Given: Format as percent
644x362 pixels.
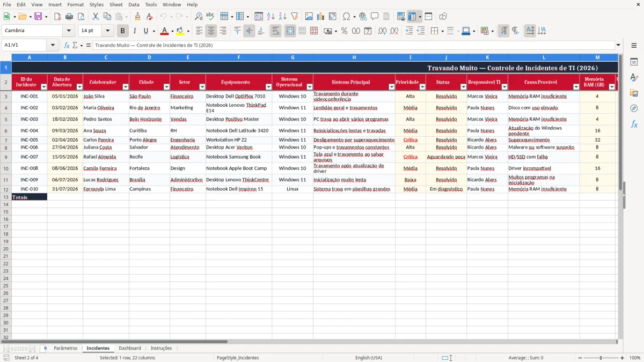Looking at the screenshot, I should tap(344, 31).
